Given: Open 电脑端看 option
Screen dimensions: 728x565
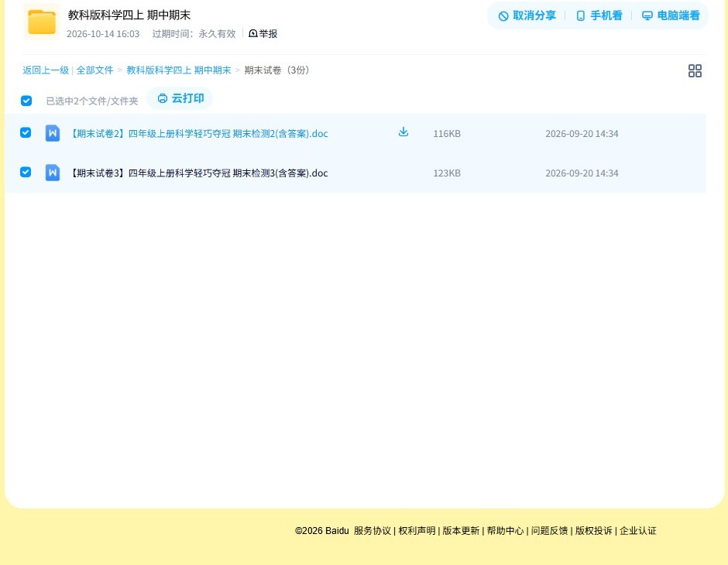Looking at the screenshot, I should 671,15.
